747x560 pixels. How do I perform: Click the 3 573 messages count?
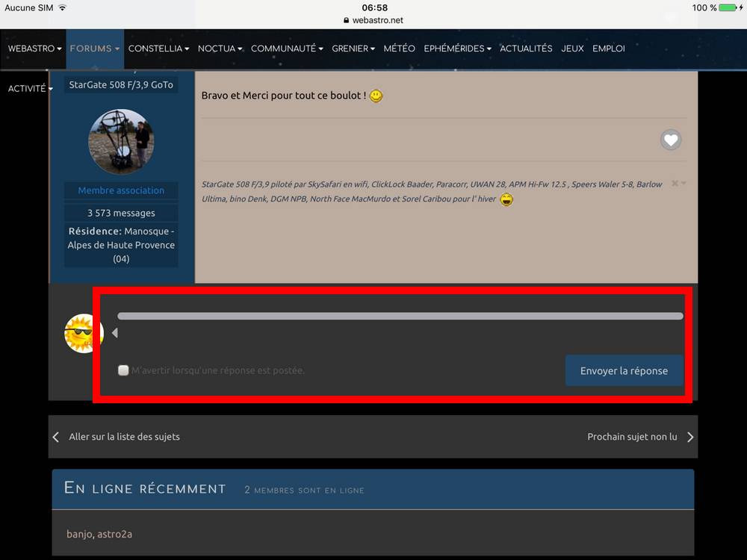coord(121,213)
